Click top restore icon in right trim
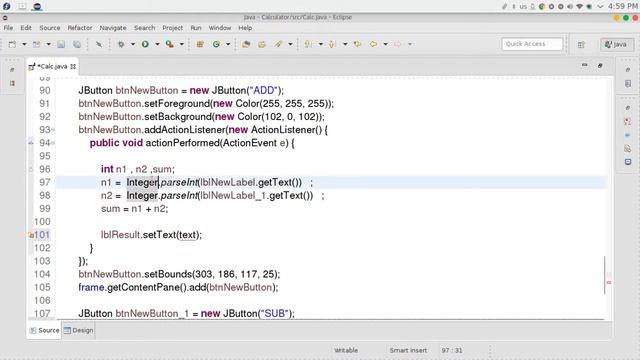Image resolution: width=640 pixels, height=360 pixels. click(x=628, y=70)
